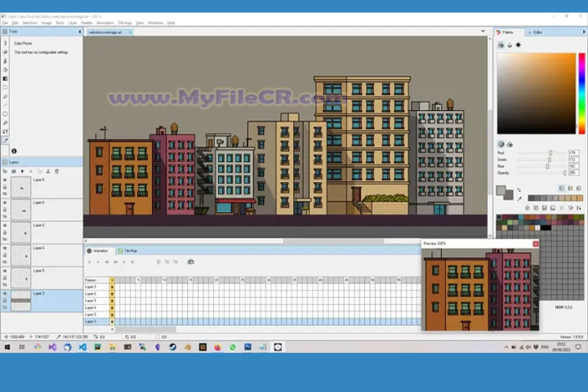Toggle overlapping circles icon beside color wheel icon
This screenshot has height=392, width=588.
pos(510,144)
